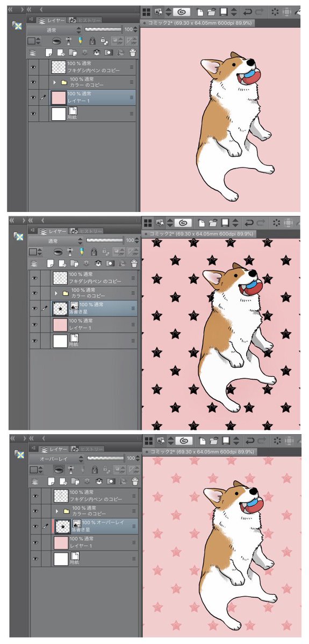Click layer palette color icon in plain-pink screenshot
This screenshot has width=309, height=644.
pos(32,41)
